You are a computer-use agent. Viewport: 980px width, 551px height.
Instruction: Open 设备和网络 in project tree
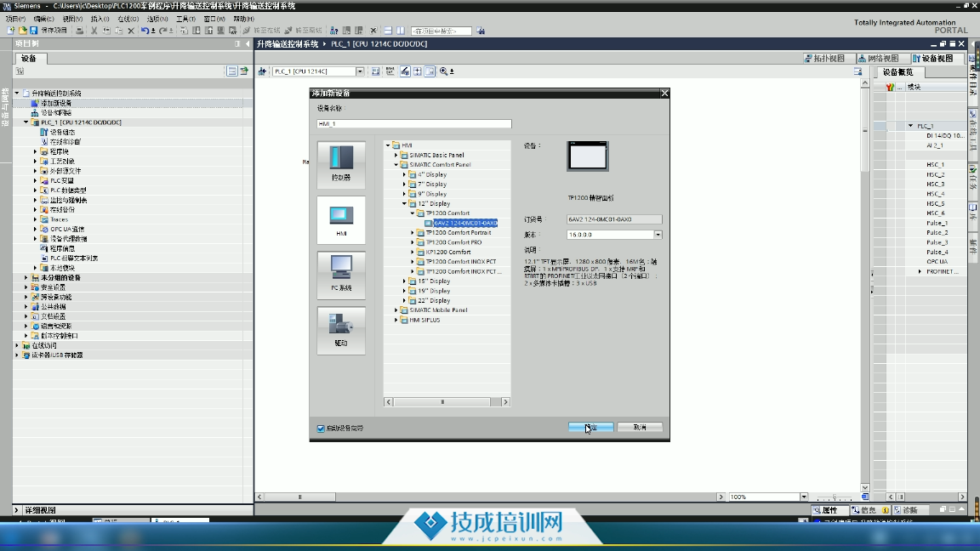tap(56, 112)
